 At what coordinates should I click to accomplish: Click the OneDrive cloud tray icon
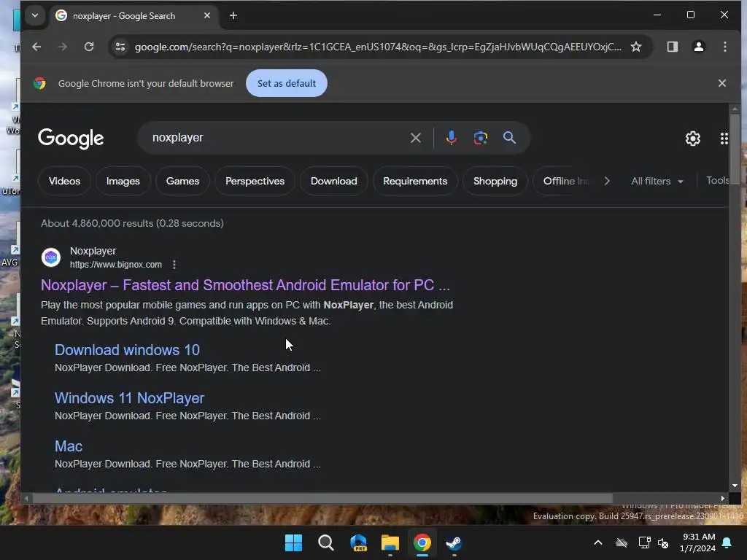click(x=622, y=542)
